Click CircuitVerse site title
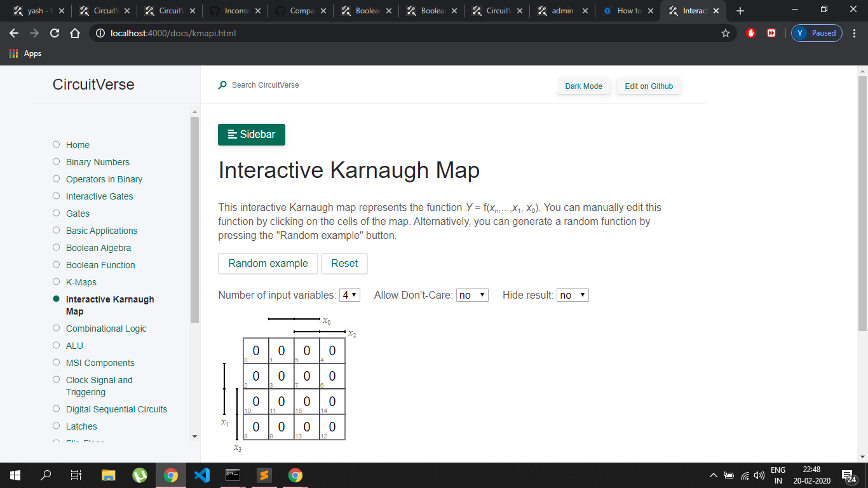The height and width of the screenshot is (488, 868). [x=93, y=85]
